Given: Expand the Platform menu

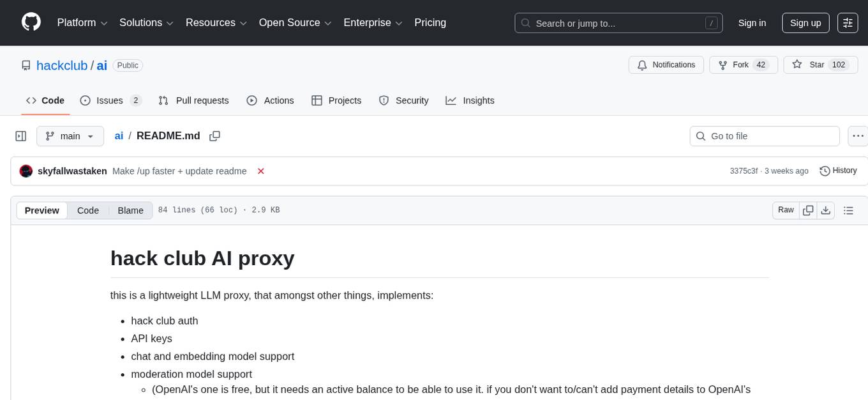Looking at the screenshot, I should [82, 23].
